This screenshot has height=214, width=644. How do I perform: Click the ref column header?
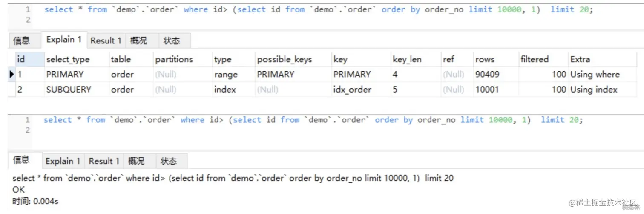[x=457, y=59]
